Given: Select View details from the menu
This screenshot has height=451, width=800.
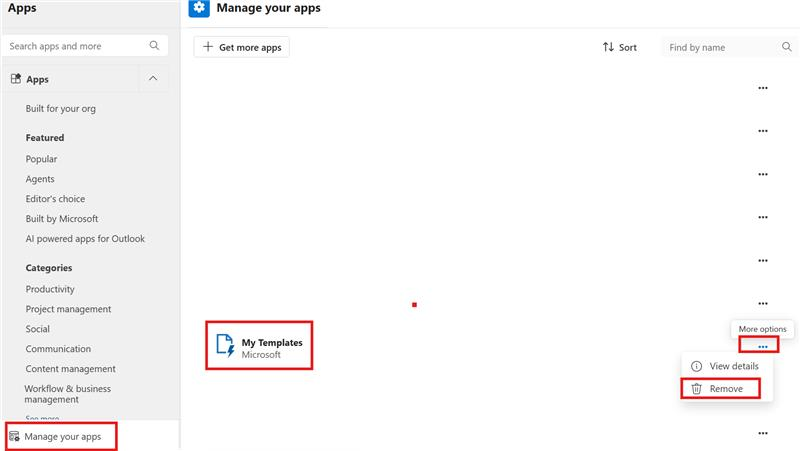Looking at the screenshot, I should coord(727,366).
